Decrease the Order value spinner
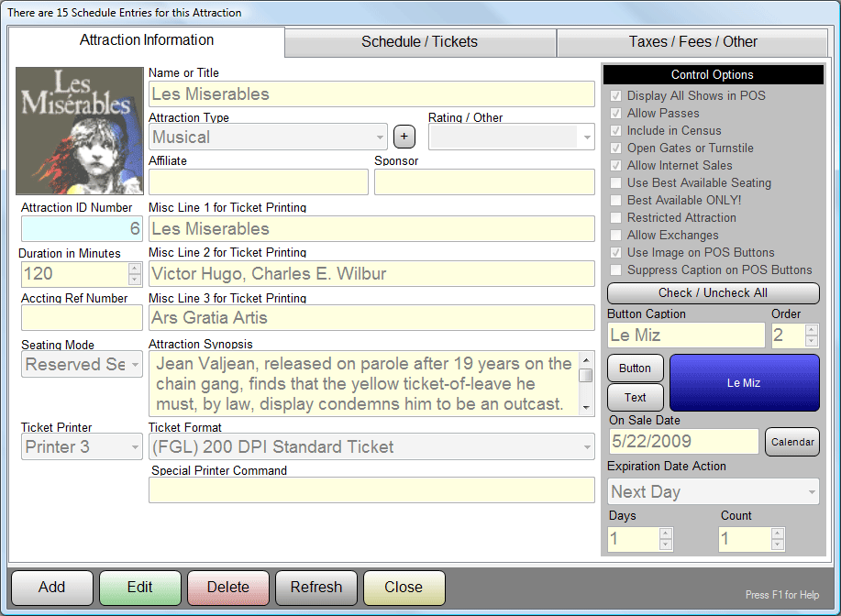Screen dimensions: 841x616 pos(812,342)
